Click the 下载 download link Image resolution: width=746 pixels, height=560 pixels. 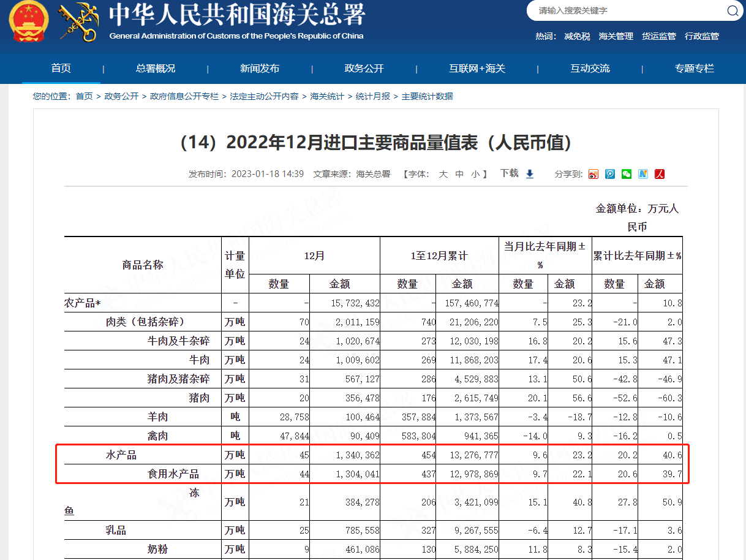pos(509,173)
